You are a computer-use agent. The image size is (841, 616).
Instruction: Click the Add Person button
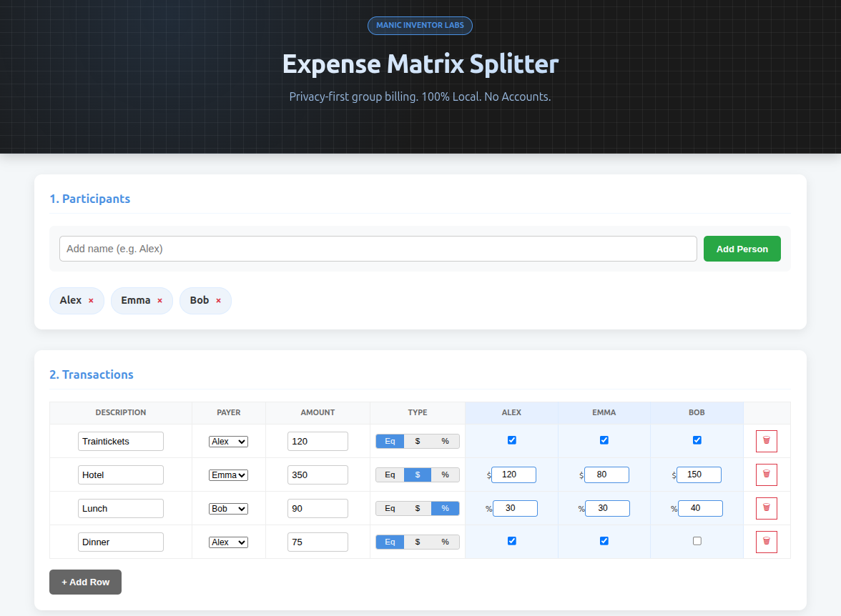[x=742, y=249]
